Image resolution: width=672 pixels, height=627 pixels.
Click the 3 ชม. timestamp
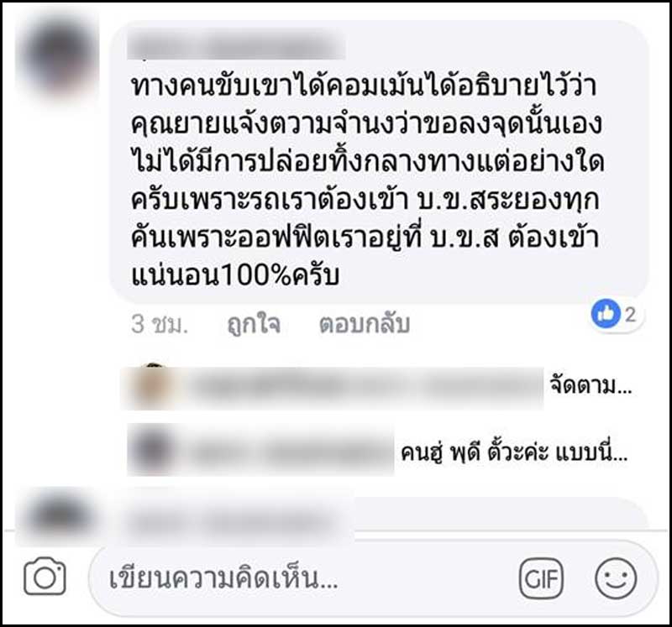click(x=160, y=324)
